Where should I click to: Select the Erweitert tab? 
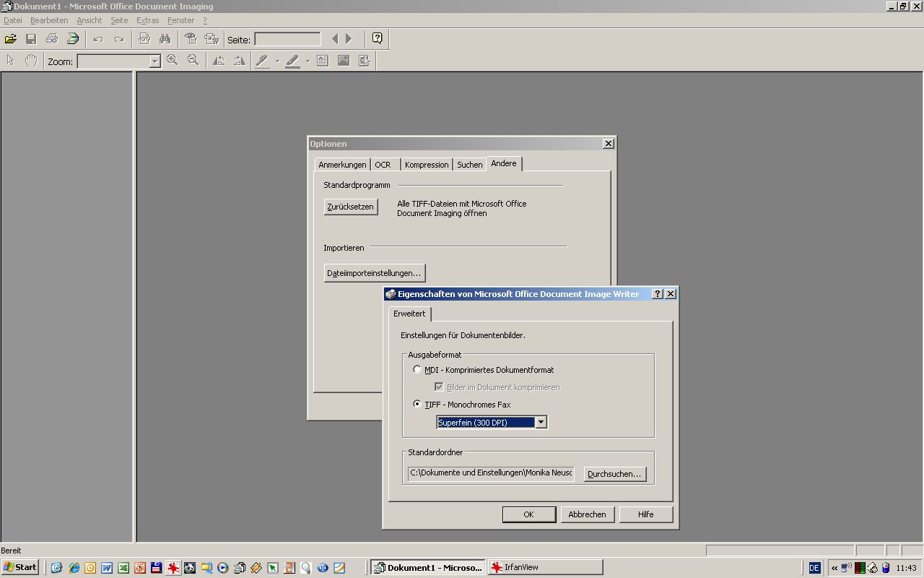409,314
